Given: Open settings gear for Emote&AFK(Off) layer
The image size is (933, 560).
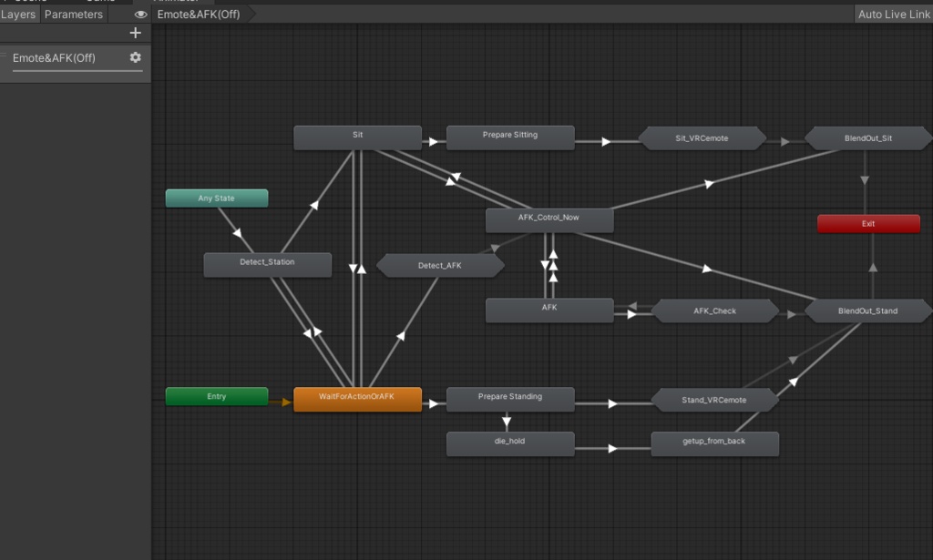Looking at the screenshot, I should click(135, 57).
